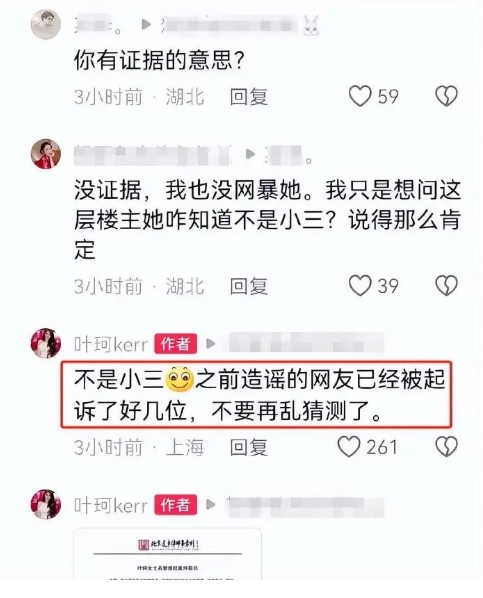483x598 pixels.
Task: Dislike the highlighted author comment with 261 likes
Action: pyautogui.click(x=446, y=446)
